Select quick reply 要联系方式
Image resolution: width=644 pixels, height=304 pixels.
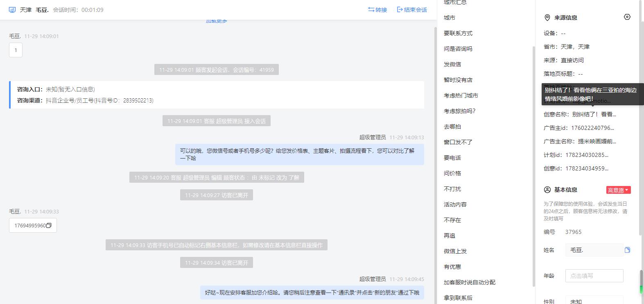click(x=458, y=33)
